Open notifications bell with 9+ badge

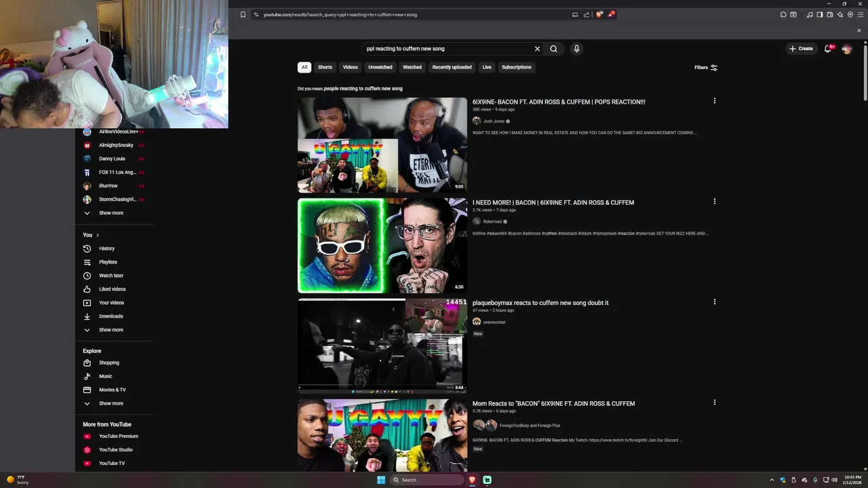(828, 49)
